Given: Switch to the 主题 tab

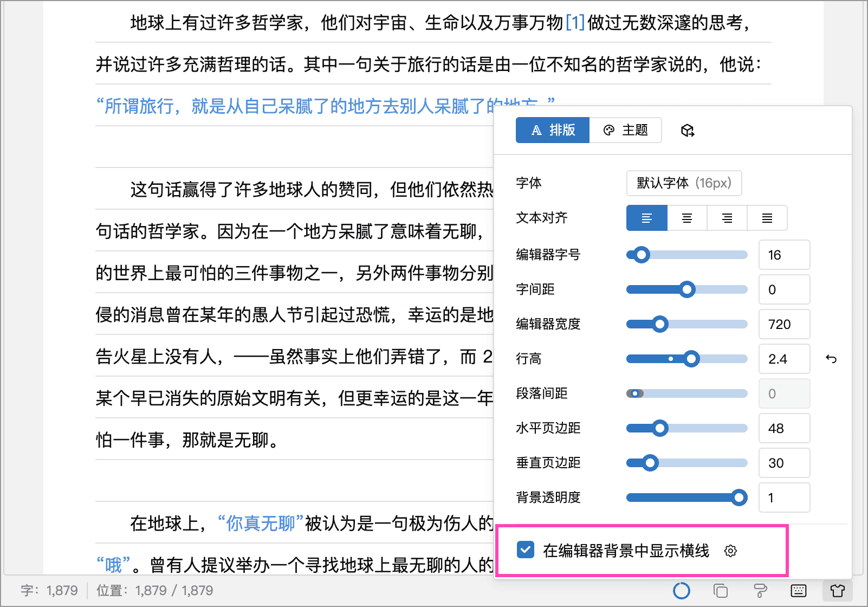Looking at the screenshot, I should (625, 130).
